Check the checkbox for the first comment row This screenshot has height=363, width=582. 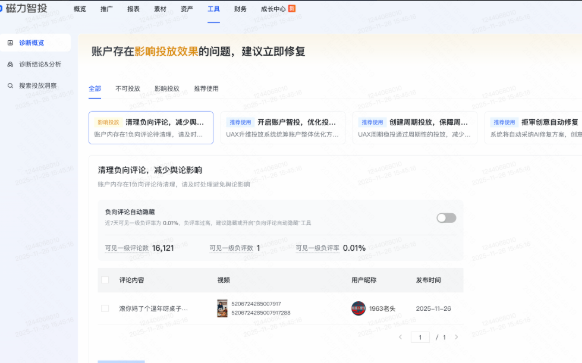click(x=105, y=308)
